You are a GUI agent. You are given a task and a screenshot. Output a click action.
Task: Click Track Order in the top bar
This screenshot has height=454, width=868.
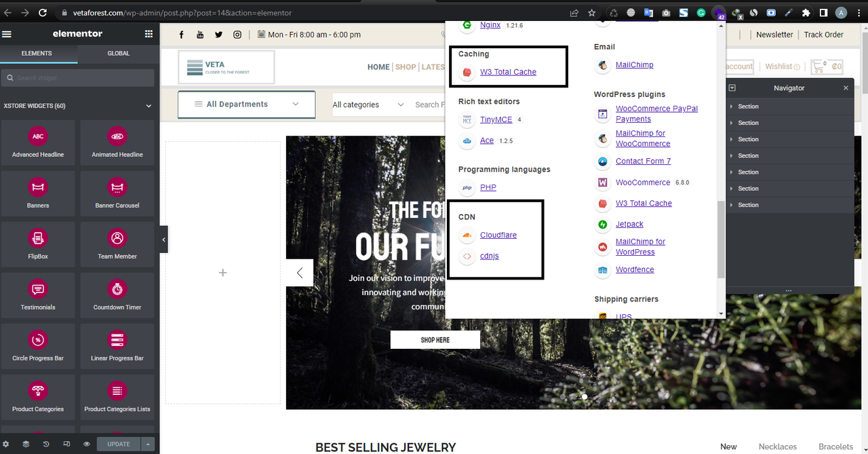(824, 35)
